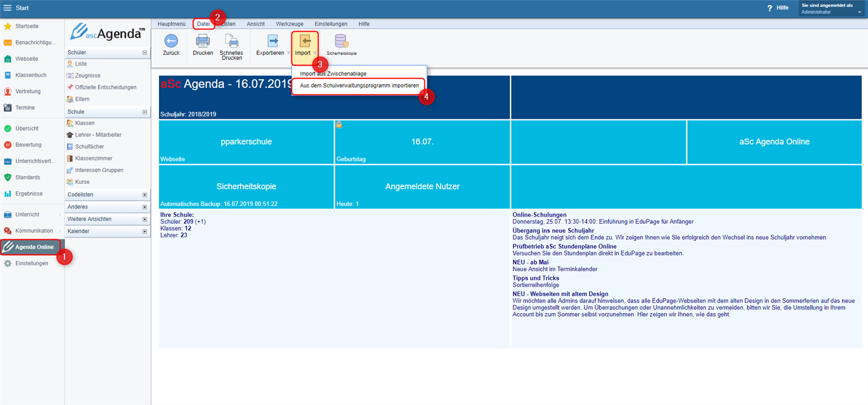The image size is (868, 405).
Task: Click the Sicherheitskopie database icon
Action: (x=341, y=41)
